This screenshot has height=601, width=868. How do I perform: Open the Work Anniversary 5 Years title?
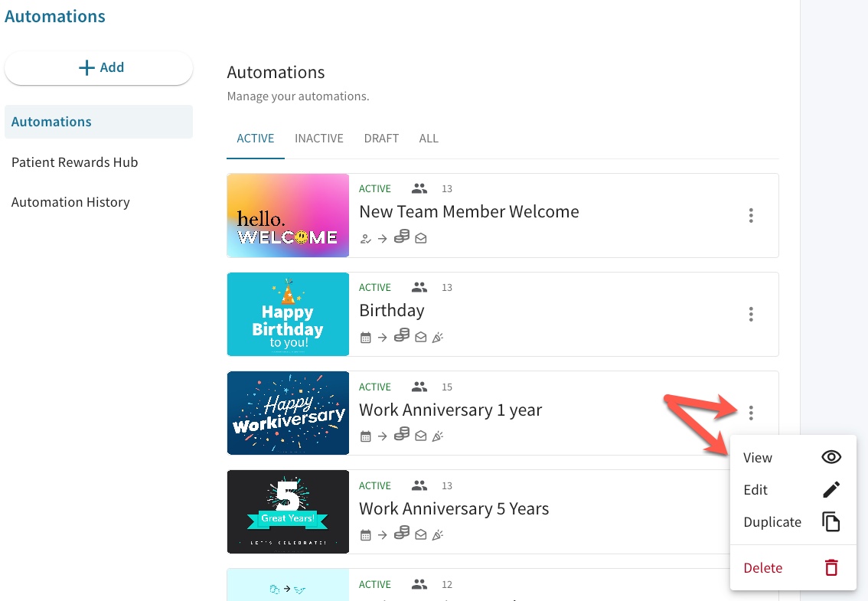click(454, 508)
